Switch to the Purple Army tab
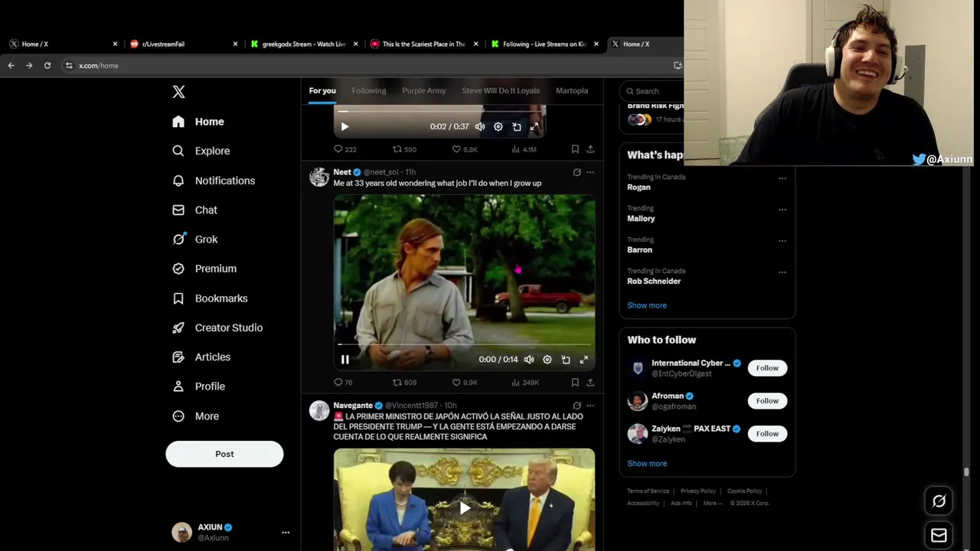 tap(423, 91)
